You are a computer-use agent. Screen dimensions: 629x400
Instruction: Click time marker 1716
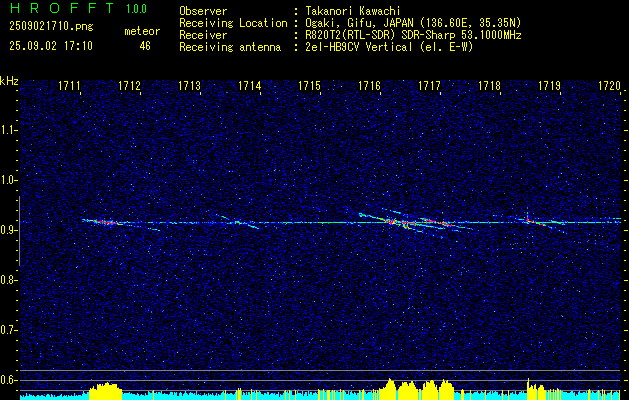369,86
